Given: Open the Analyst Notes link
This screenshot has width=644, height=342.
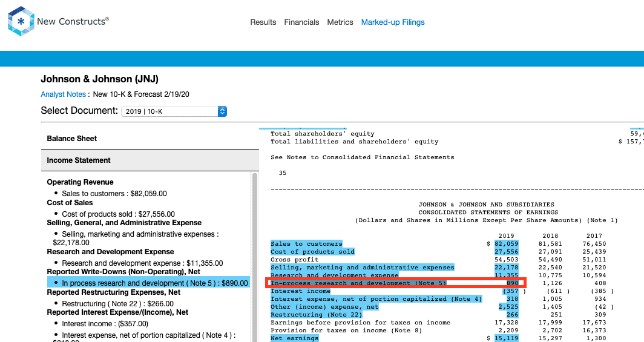Looking at the screenshot, I should [63, 94].
